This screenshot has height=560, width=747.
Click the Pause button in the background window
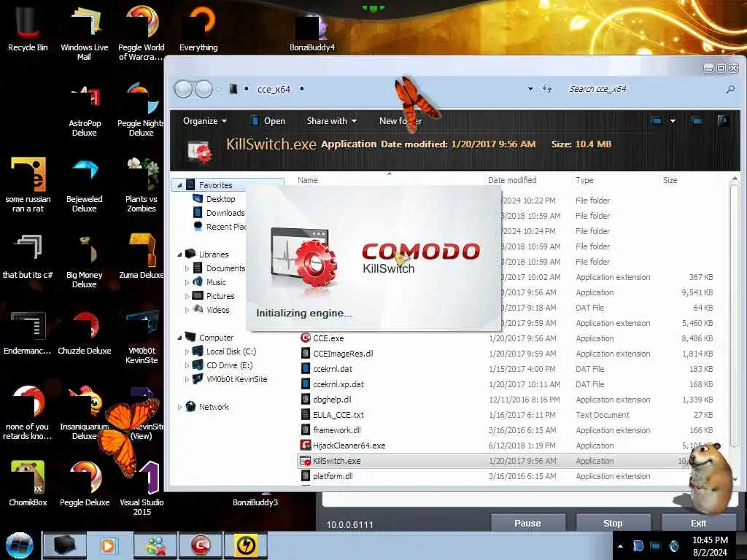[x=527, y=523]
